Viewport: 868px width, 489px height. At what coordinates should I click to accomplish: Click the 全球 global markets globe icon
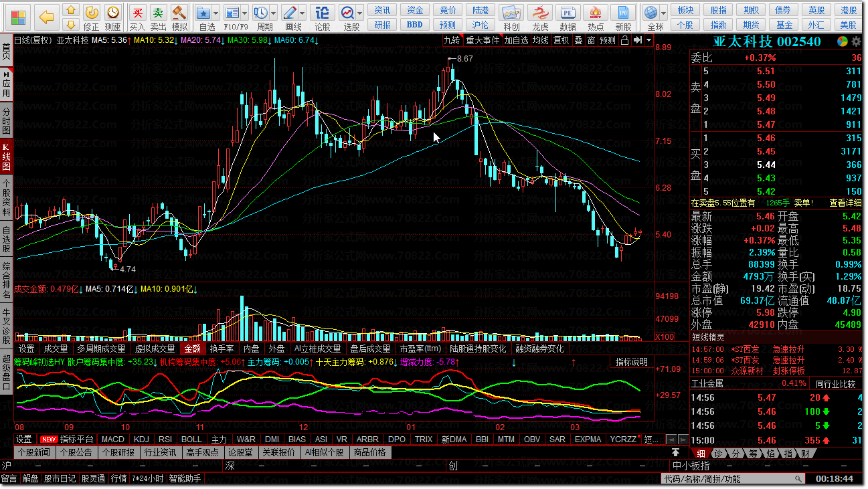[x=650, y=13]
